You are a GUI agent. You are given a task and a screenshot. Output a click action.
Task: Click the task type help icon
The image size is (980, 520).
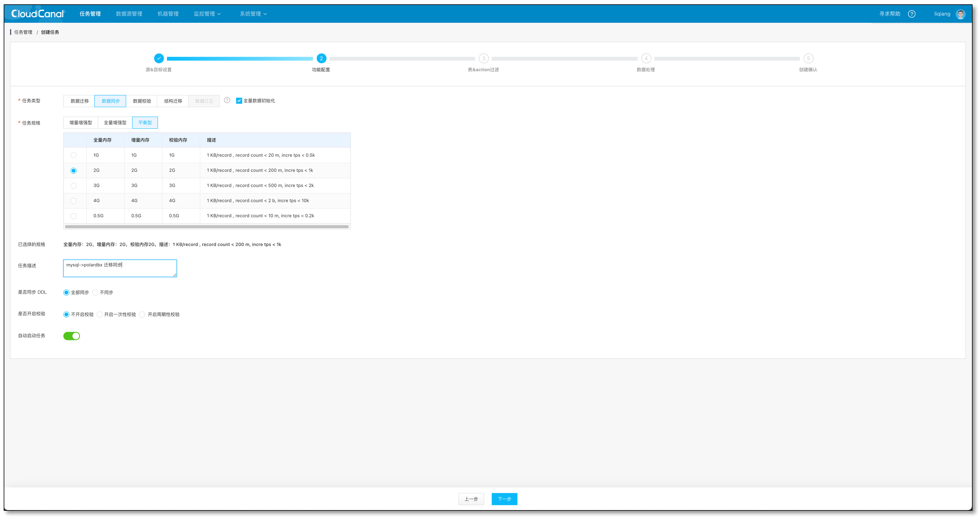tap(227, 100)
